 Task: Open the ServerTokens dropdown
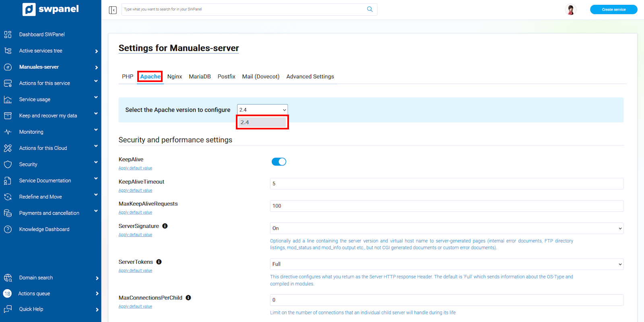click(446, 264)
